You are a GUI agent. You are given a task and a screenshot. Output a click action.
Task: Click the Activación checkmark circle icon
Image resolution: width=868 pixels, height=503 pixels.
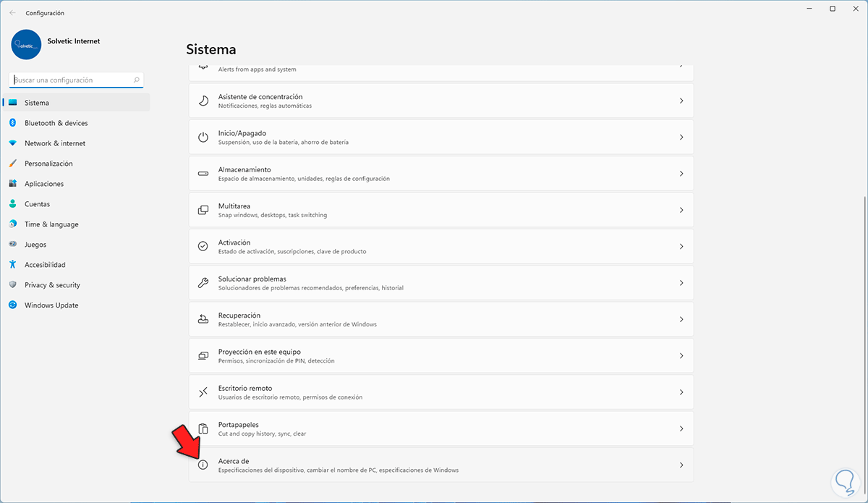(x=203, y=247)
